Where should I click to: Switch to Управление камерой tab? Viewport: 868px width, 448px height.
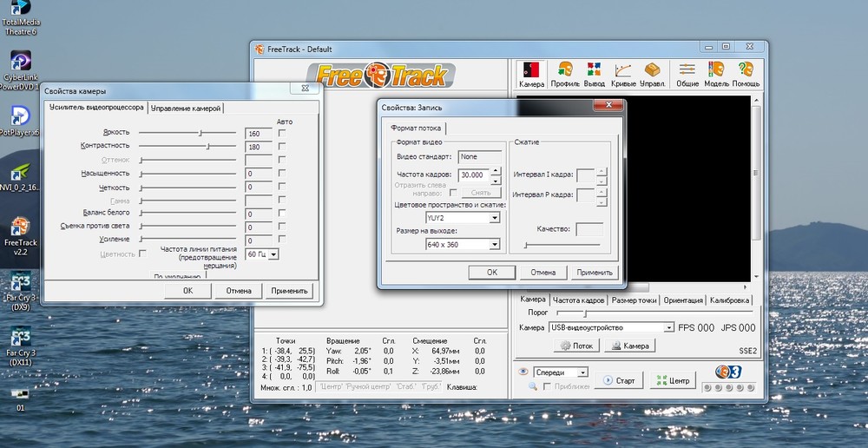pyautogui.click(x=187, y=108)
